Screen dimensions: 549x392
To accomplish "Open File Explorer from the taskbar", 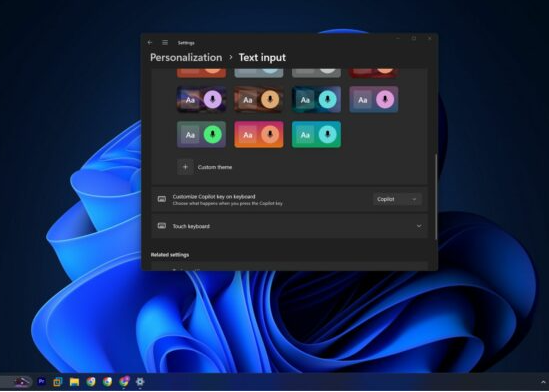I will [74, 382].
